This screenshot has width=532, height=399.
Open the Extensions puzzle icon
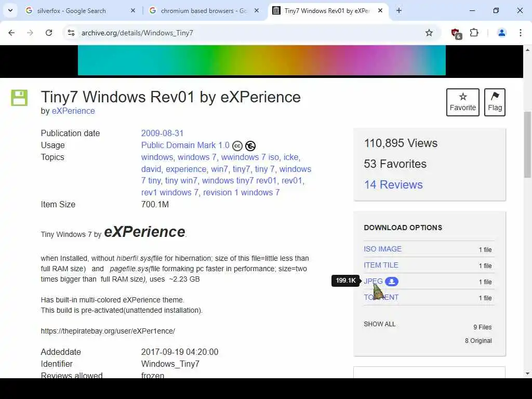click(x=474, y=33)
